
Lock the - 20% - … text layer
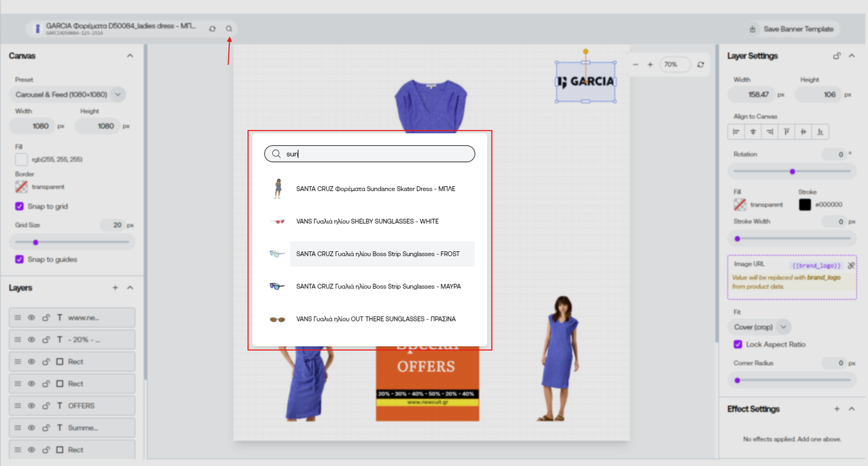46,339
